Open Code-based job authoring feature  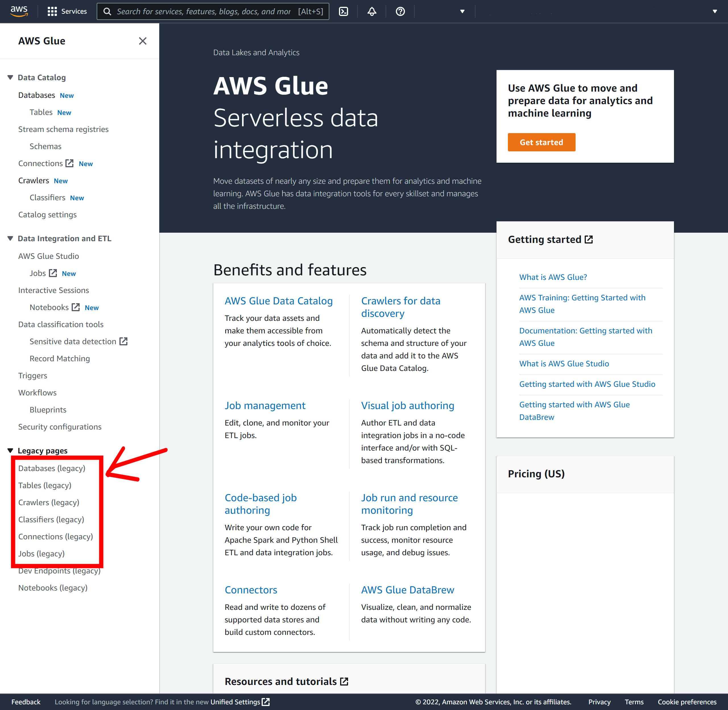pos(260,504)
